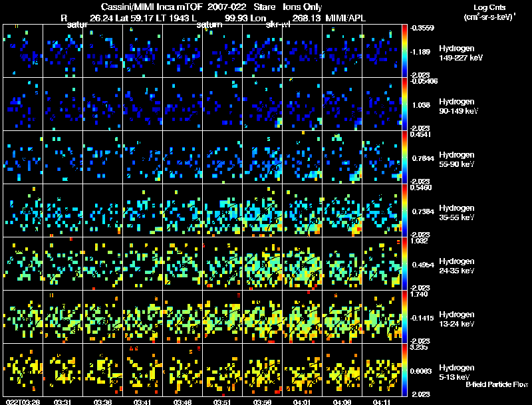532x405 pixels.
Task: Click the 'Log Cnts' color scale heading
Action: click(489, 7)
